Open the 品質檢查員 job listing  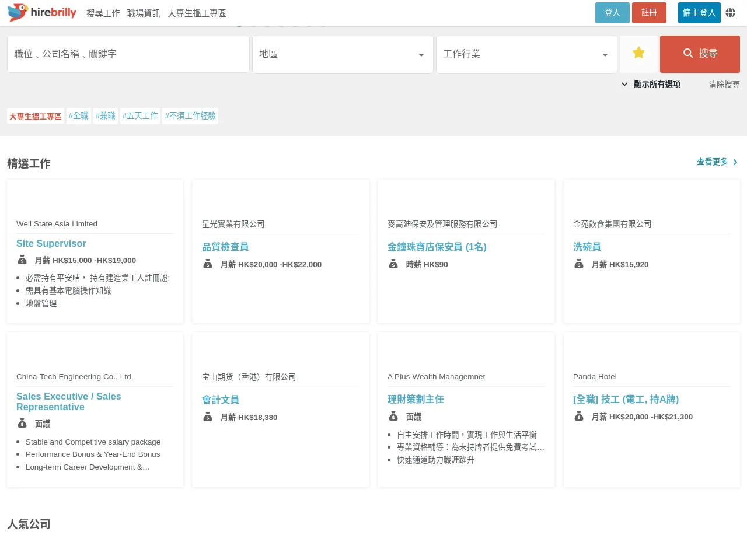225,247
